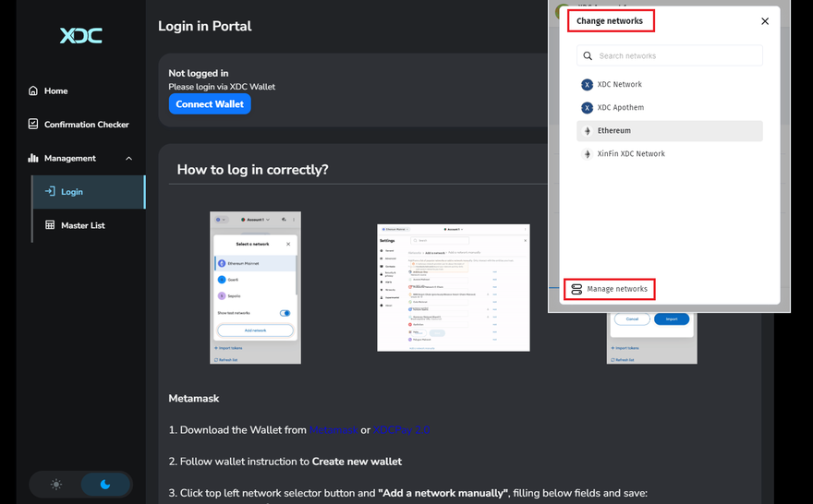
Task: Open the Login page in sidebar
Action: [72, 192]
